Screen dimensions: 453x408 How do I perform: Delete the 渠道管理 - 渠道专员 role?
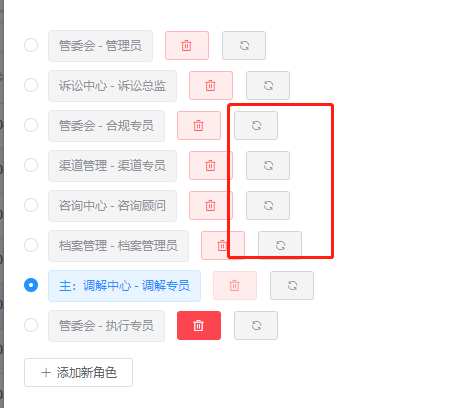pos(211,166)
